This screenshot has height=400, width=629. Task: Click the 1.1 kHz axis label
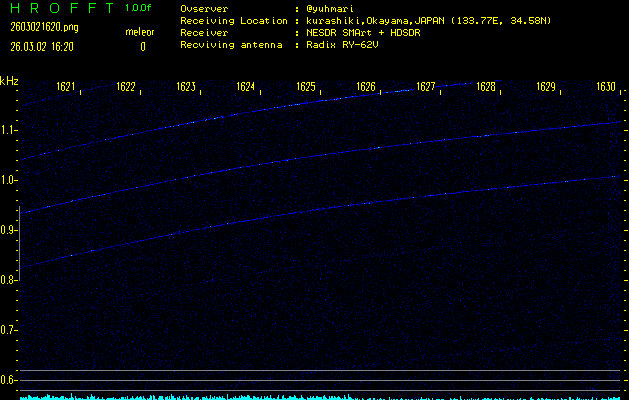tap(9, 130)
